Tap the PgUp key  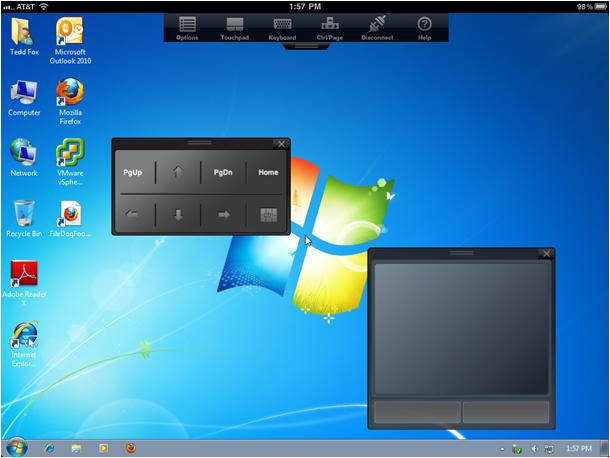click(133, 172)
